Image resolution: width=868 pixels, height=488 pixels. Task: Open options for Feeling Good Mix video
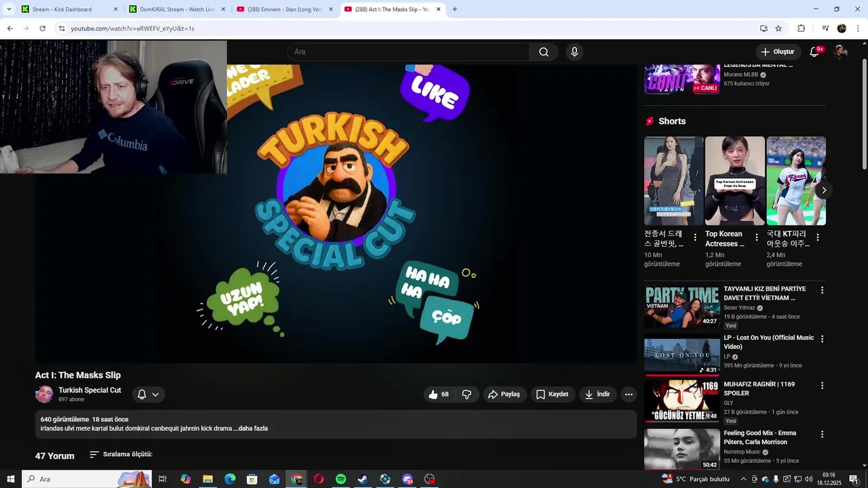822,434
